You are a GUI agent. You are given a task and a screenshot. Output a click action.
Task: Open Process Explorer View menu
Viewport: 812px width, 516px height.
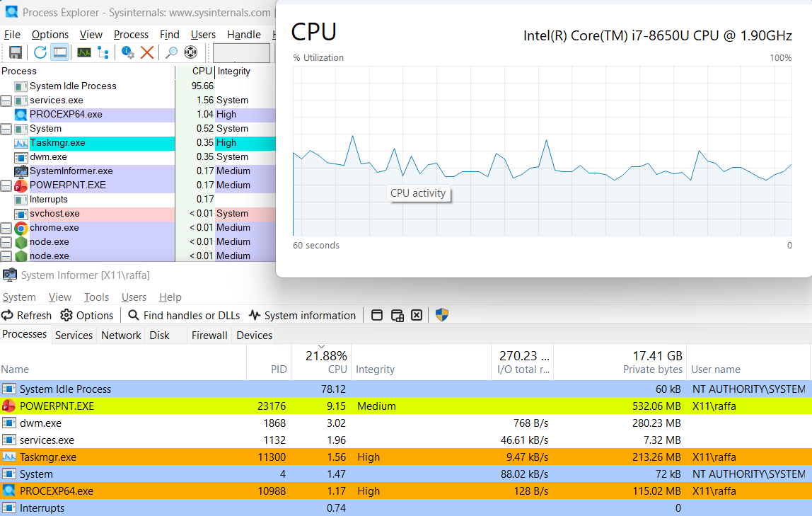click(x=91, y=35)
